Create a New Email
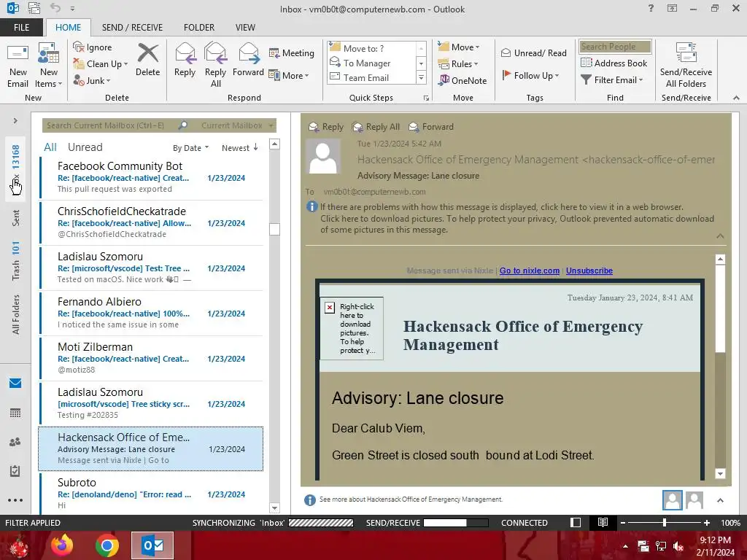This screenshot has width=747, height=560. click(18, 66)
